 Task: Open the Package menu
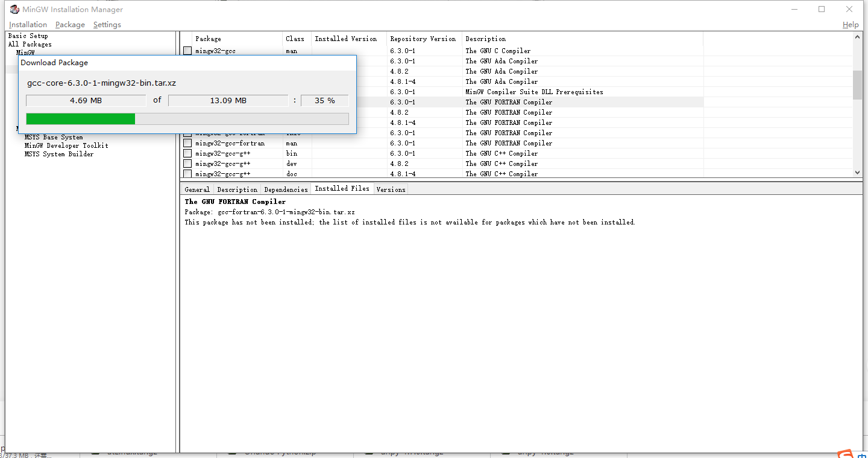[70, 25]
